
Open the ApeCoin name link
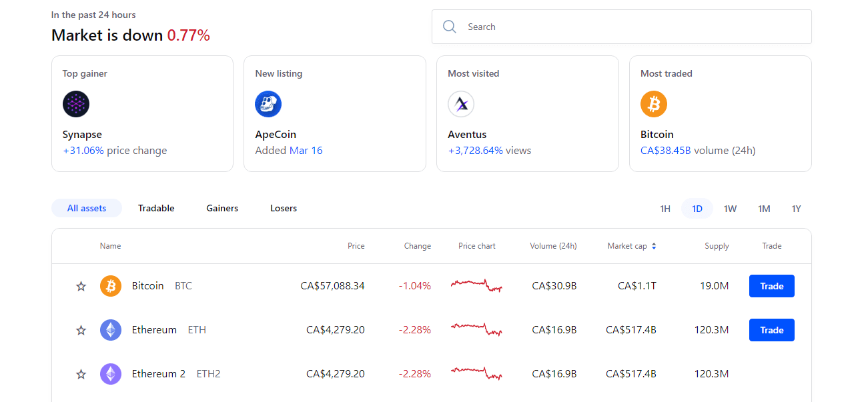[x=276, y=135]
